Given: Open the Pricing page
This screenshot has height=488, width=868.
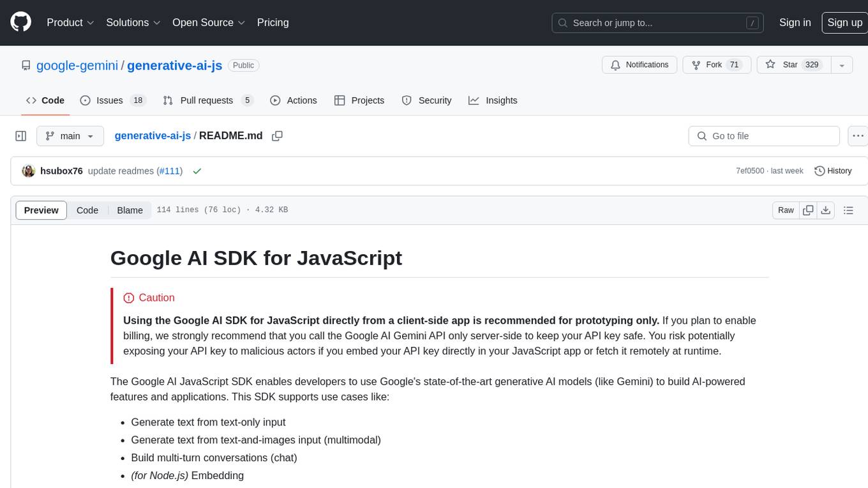Looking at the screenshot, I should click(273, 22).
